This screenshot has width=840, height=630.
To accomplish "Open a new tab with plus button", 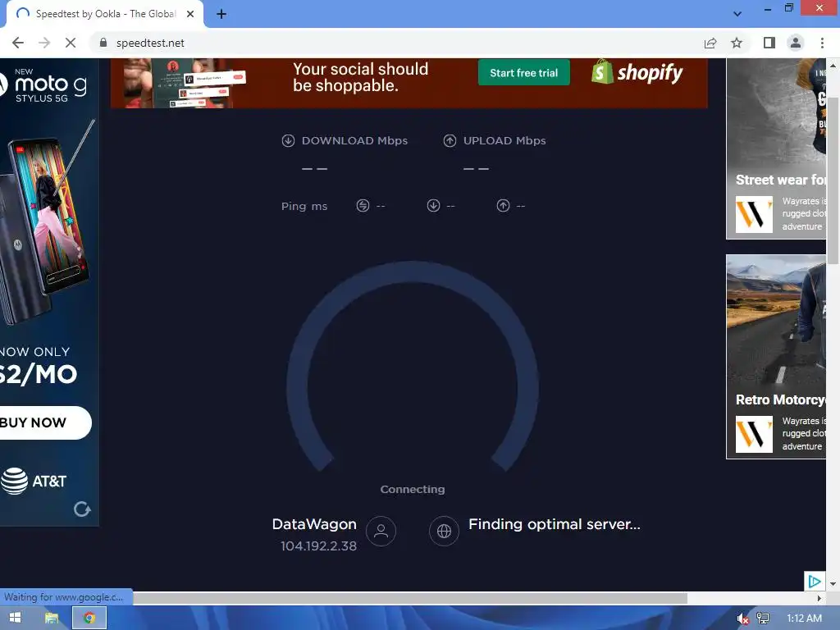I will click(221, 14).
